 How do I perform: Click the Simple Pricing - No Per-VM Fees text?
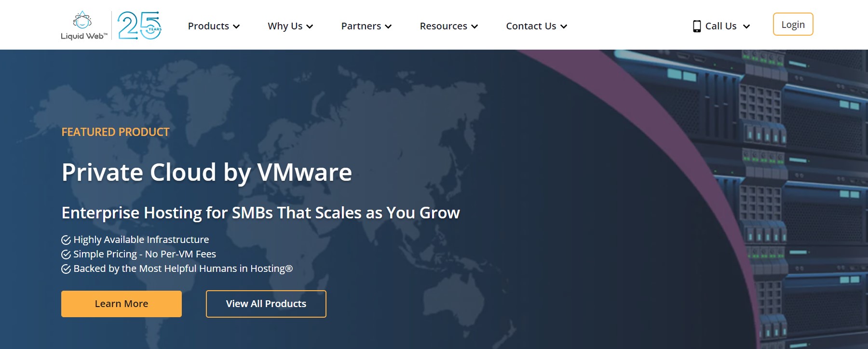tap(145, 254)
